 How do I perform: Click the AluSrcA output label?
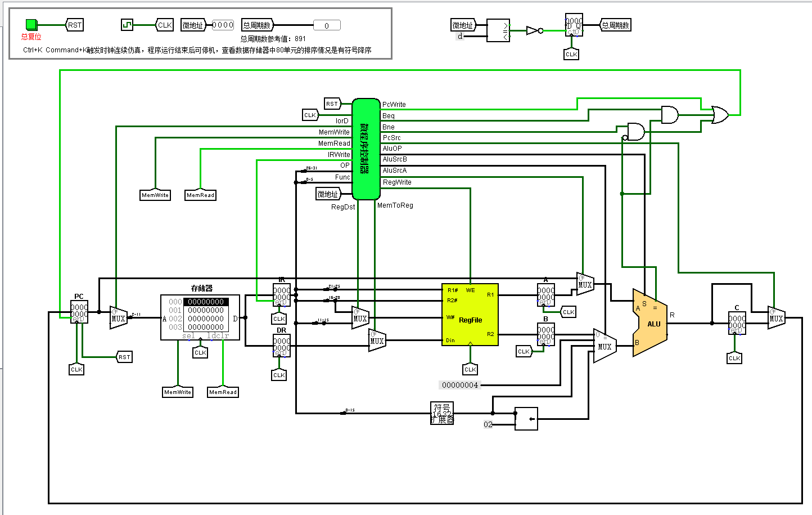point(395,171)
